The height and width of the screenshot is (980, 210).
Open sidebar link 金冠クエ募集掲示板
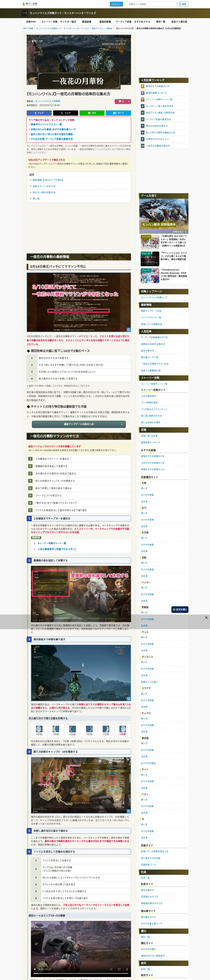click(x=151, y=371)
